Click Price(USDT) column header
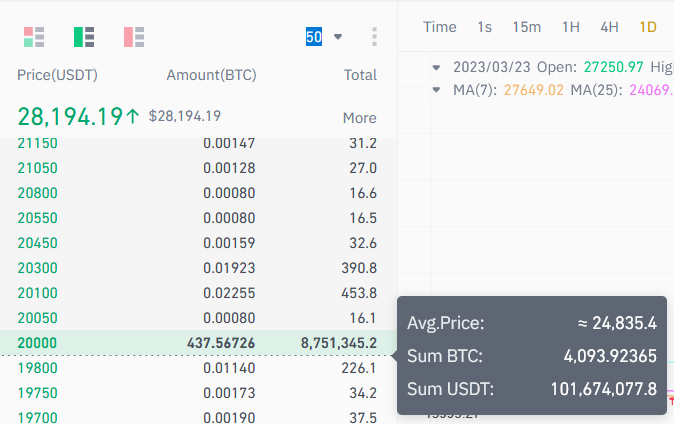Viewport: 674px width, 424px height. coord(57,75)
